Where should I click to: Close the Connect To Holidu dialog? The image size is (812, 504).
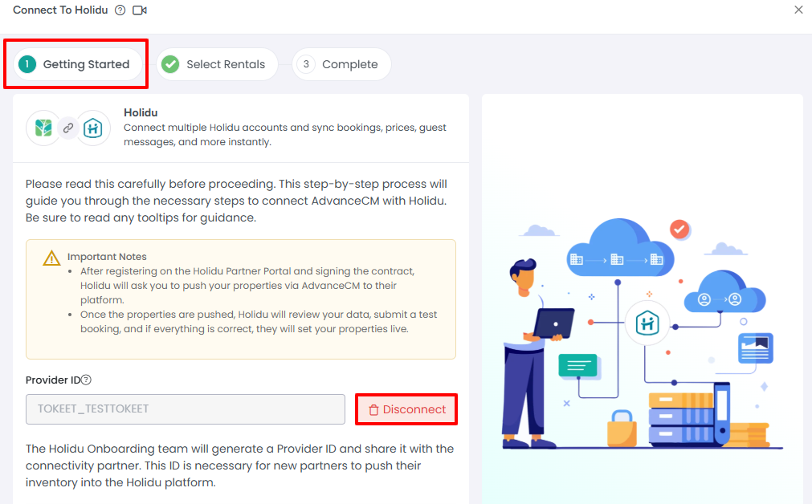coord(798,10)
